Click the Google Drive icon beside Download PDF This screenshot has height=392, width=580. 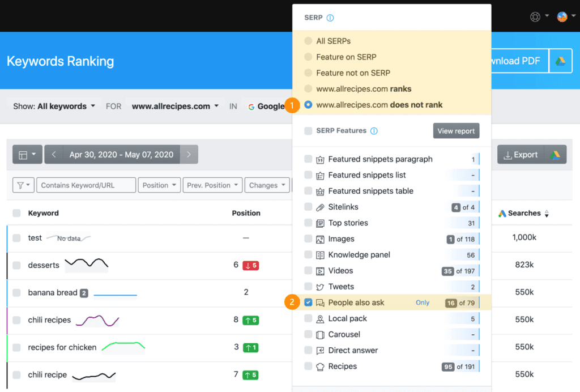(560, 61)
